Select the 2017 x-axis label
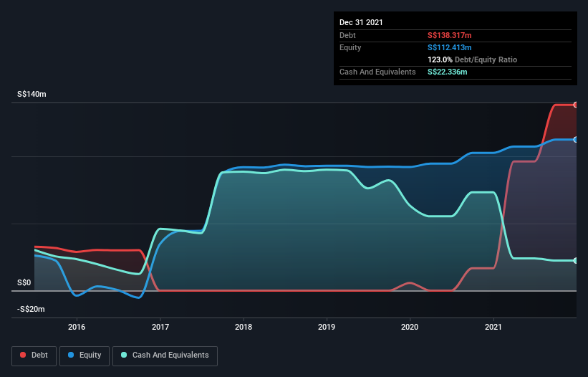Image resolution: width=588 pixels, height=377 pixels. click(160, 327)
